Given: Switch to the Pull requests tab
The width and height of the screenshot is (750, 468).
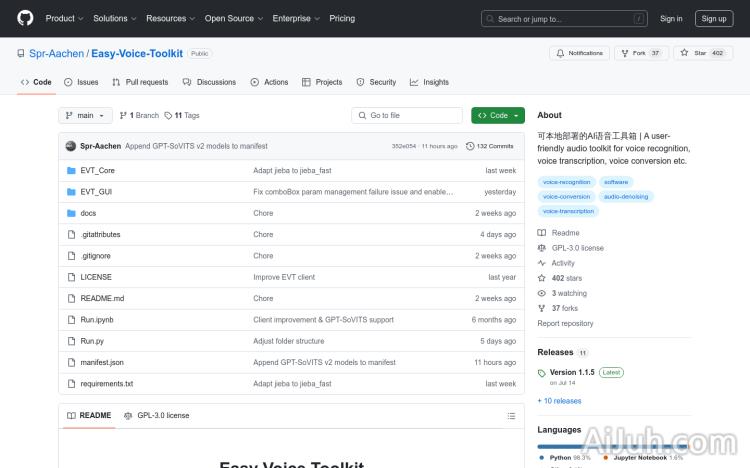Looking at the screenshot, I should 140,82.
